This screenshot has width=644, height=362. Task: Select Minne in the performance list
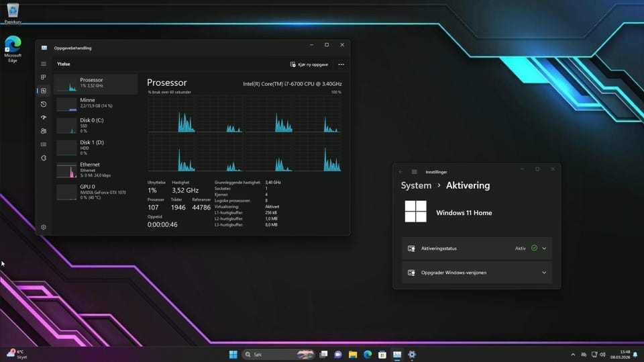(95, 104)
